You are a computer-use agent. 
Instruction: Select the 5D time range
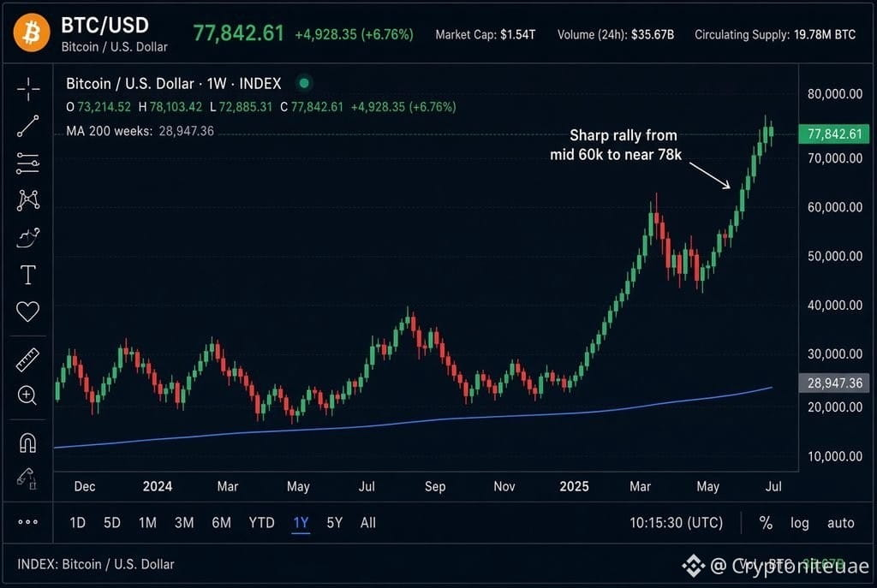coord(112,523)
